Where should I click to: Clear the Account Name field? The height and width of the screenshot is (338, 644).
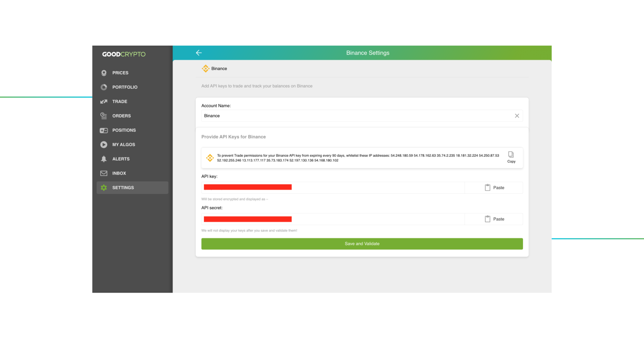[517, 116]
